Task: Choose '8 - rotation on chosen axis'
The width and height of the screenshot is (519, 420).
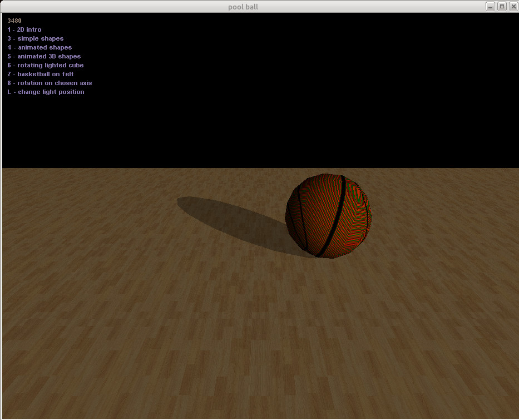Action: [50, 83]
